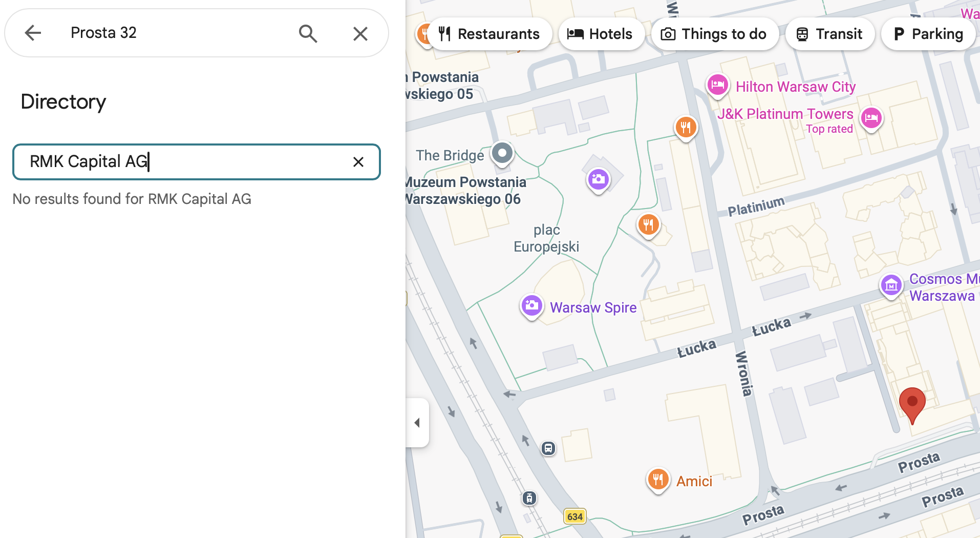Click the Cosmos Muzeum Warszawa label
980x538 pixels.
944,287
